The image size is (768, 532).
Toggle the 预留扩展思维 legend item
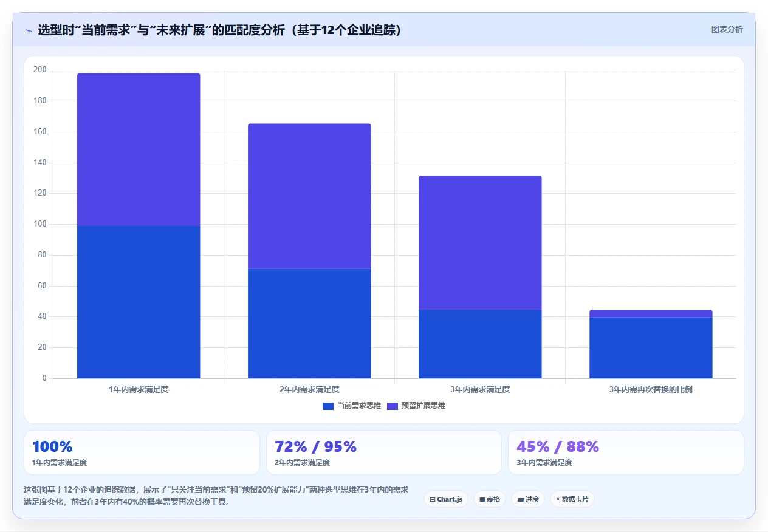coord(416,406)
